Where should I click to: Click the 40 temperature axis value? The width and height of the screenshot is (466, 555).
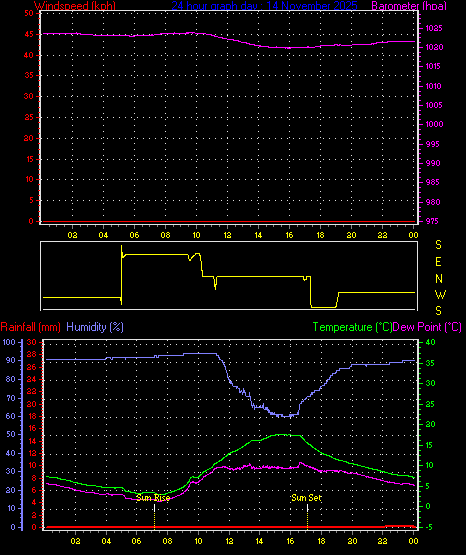430,342
